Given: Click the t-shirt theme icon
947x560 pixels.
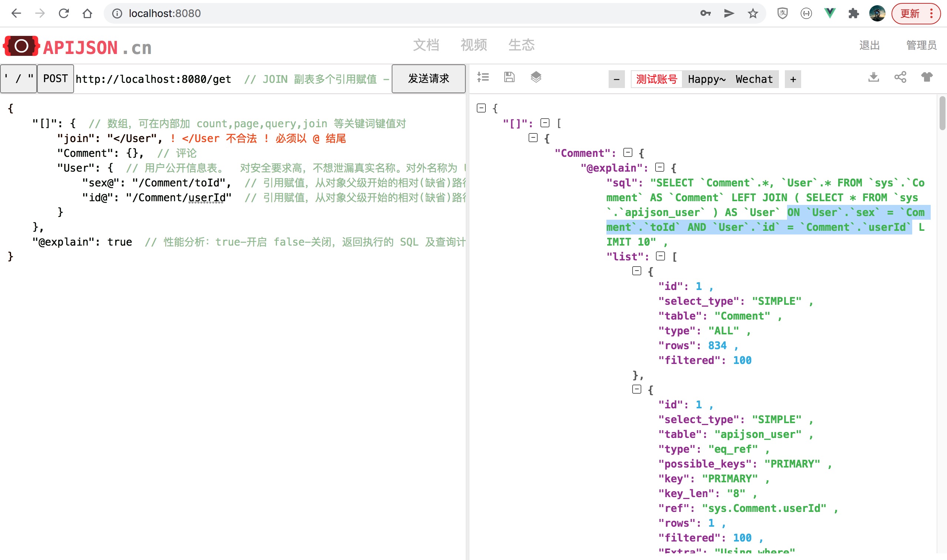Looking at the screenshot, I should [x=927, y=77].
